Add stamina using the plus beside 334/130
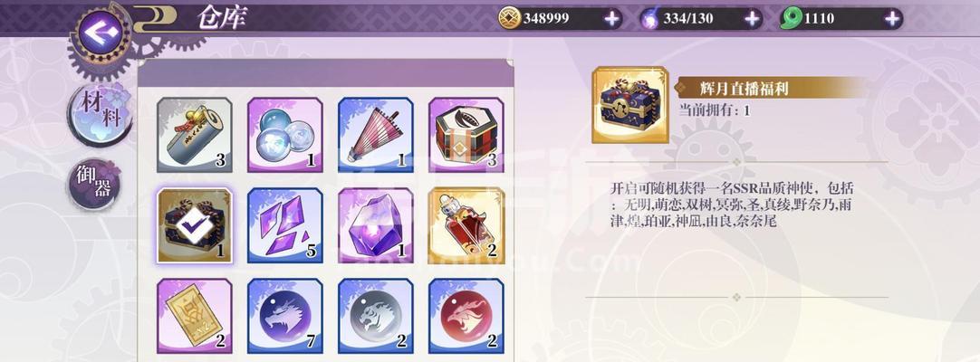Image resolution: width=980 pixels, height=362 pixels. point(753,19)
